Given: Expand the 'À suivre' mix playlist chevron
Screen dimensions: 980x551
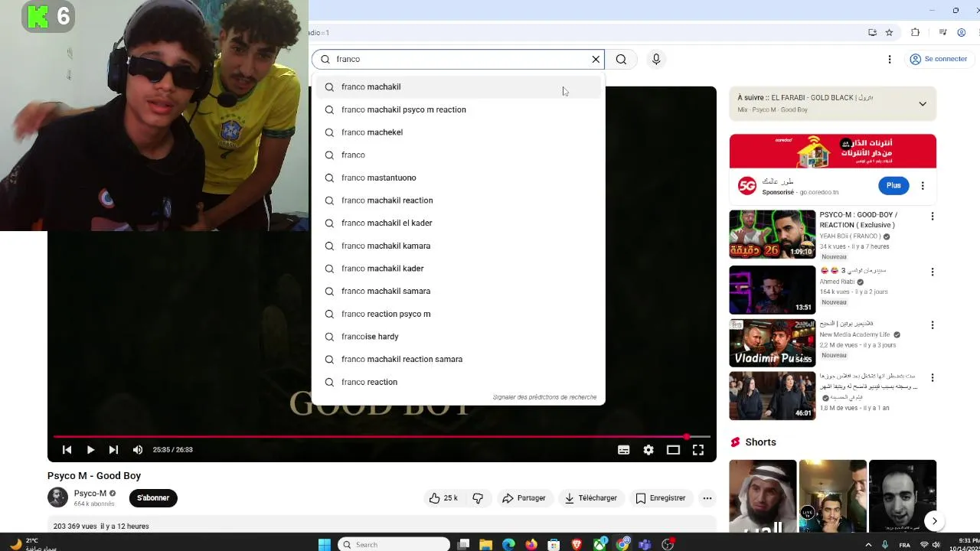Looking at the screenshot, I should point(923,104).
